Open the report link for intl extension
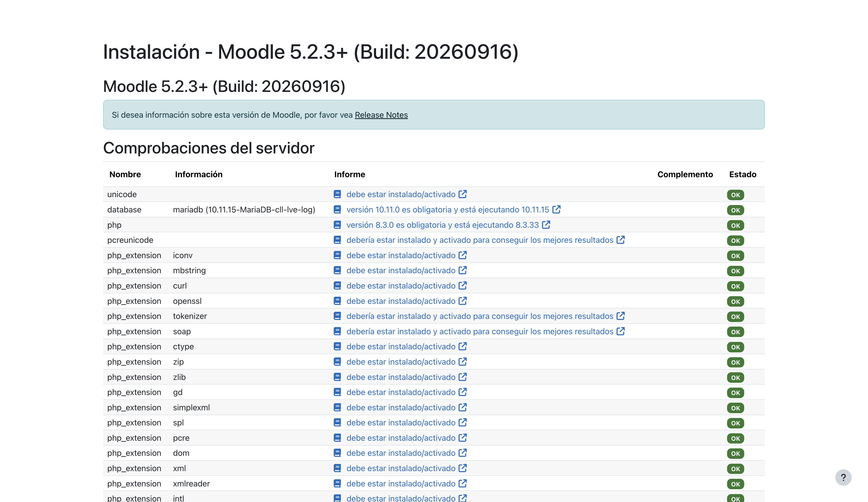This screenshot has width=868, height=502. click(x=401, y=498)
